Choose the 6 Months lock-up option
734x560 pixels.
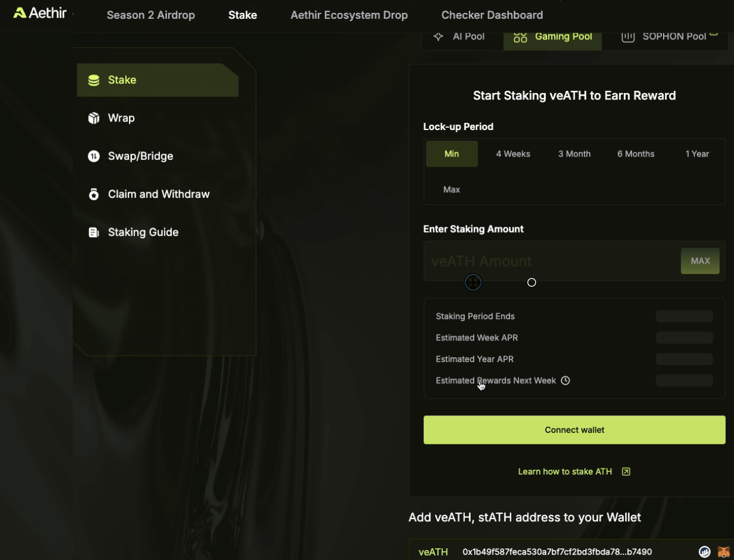tap(636, 154)
